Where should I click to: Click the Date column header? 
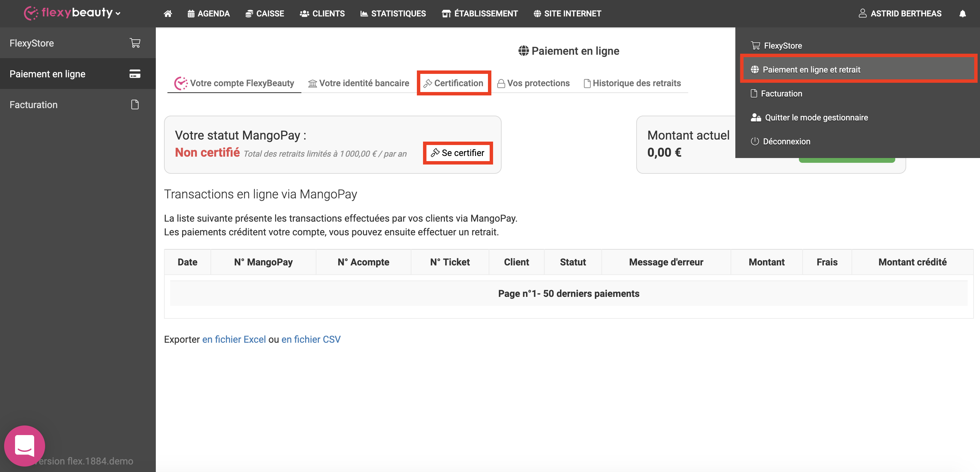(x=188, y=262)
